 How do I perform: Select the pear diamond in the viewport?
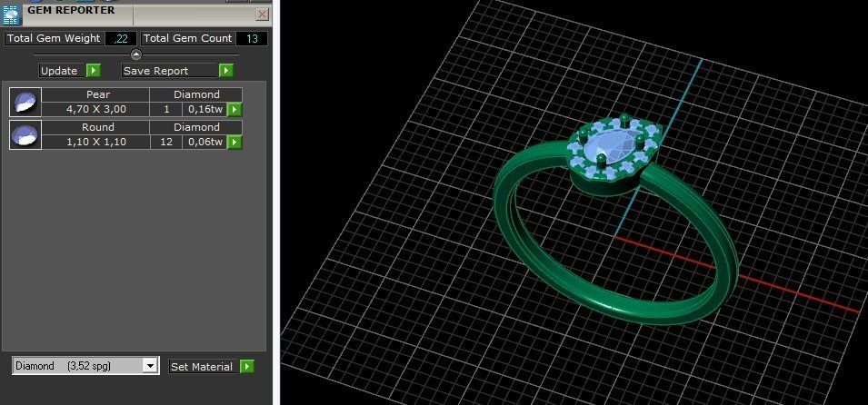609,146
